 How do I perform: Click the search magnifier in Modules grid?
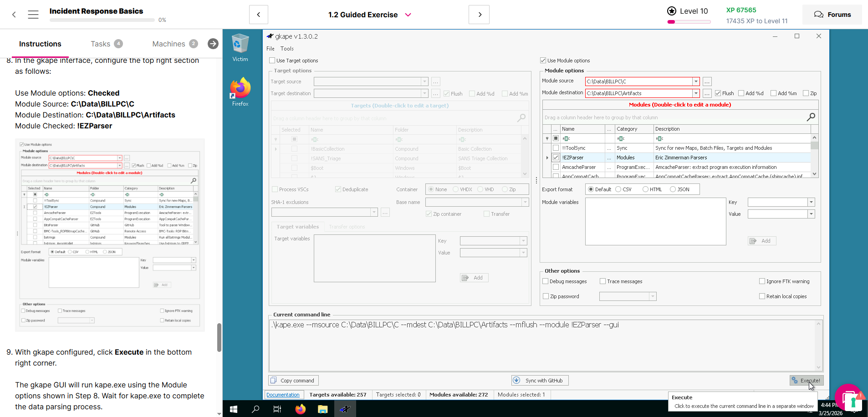click(x=811, y=117)
